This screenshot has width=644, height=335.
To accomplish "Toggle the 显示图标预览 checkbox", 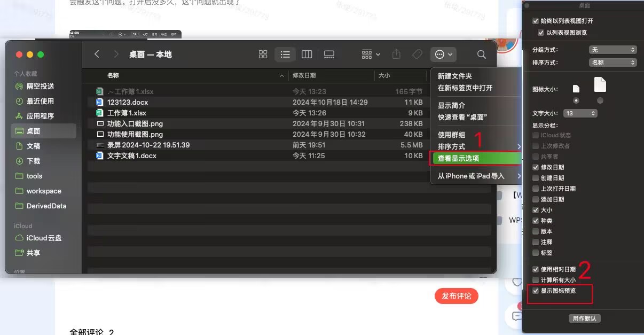I will pos(536,291).
